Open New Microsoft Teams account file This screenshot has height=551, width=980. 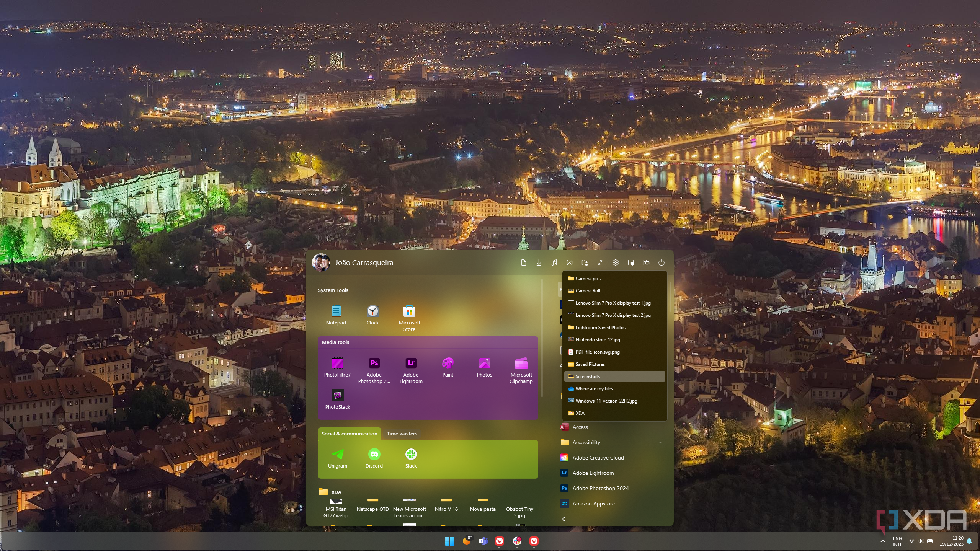click(409, 509)
